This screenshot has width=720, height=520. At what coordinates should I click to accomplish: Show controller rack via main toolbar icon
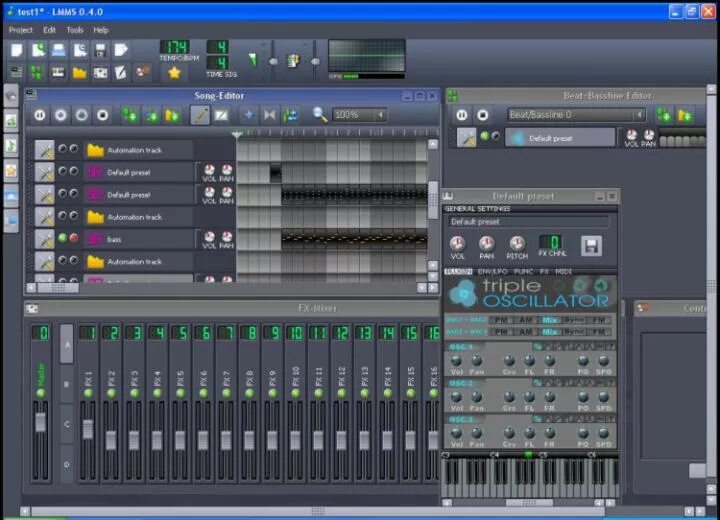point(143,72)
